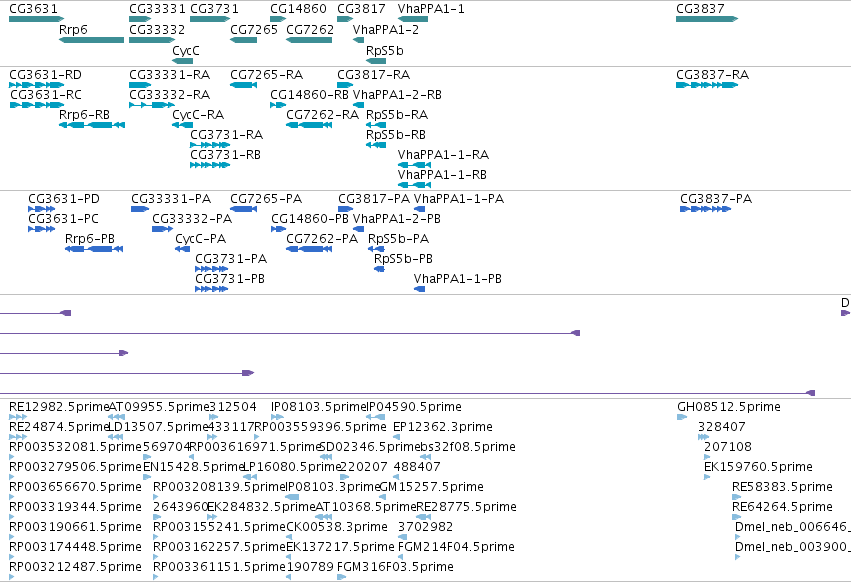Select transcript VhaPPA1-1-RB

442,174
